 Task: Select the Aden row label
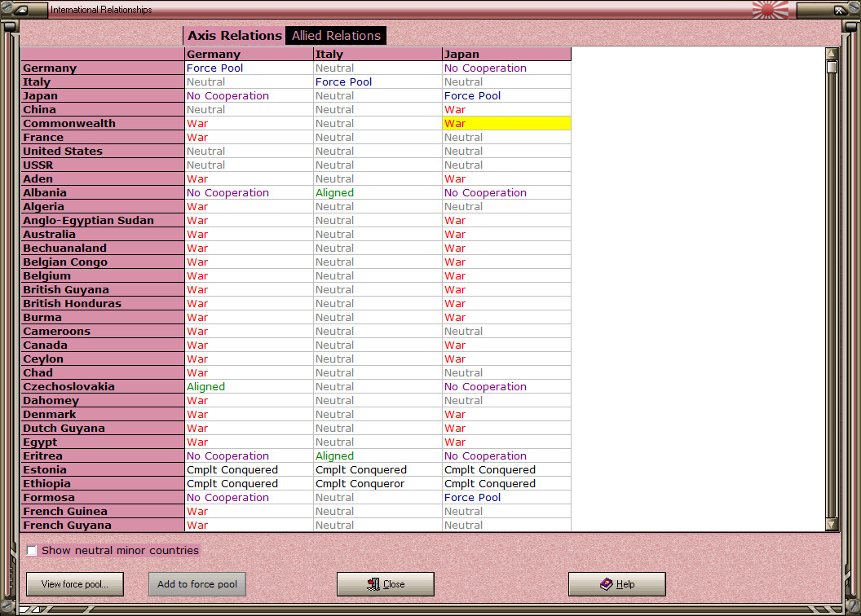103,178
